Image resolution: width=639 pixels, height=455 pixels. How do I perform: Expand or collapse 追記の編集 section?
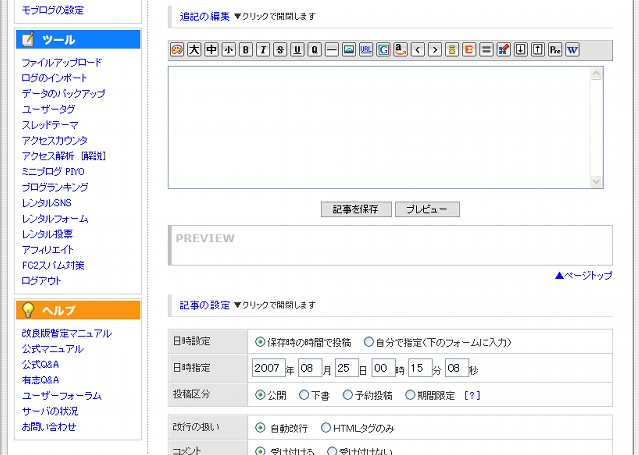[x=205, y=16]
